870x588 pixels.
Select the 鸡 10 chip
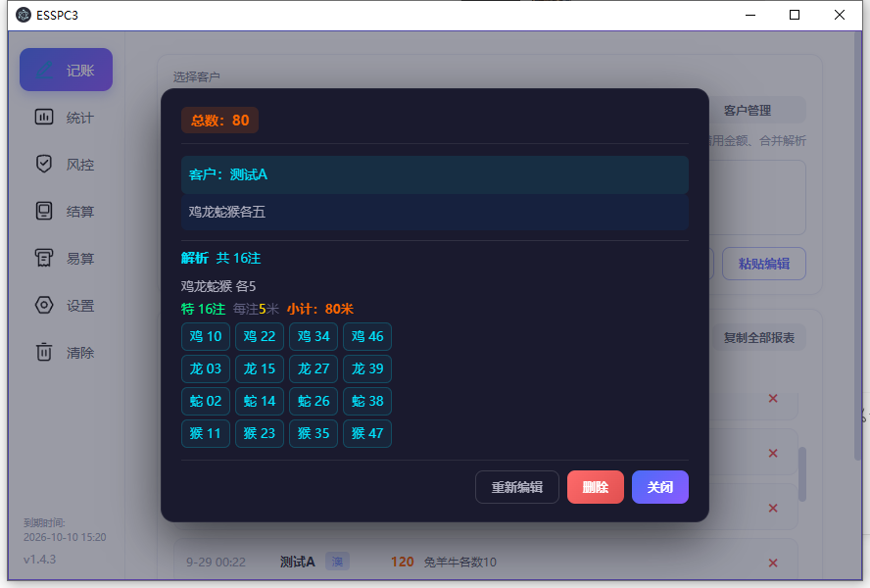coord(206,336)
